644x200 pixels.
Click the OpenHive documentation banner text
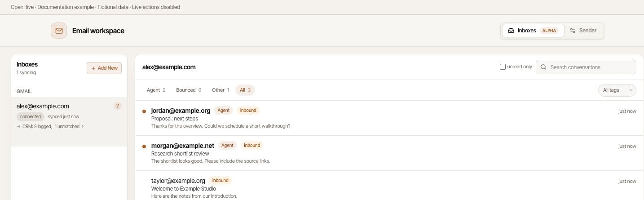click(x=95, y=7)
